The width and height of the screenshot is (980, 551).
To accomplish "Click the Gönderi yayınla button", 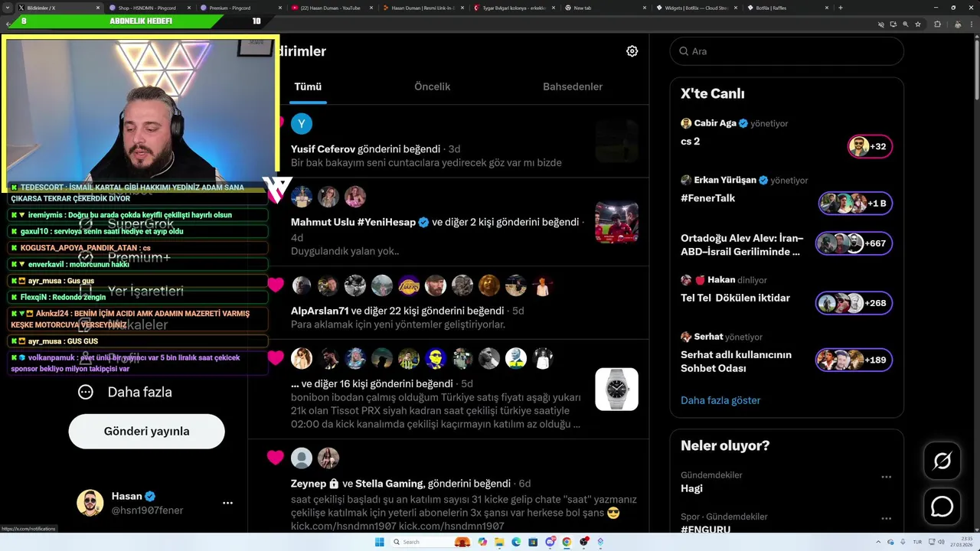I will 146,431.
